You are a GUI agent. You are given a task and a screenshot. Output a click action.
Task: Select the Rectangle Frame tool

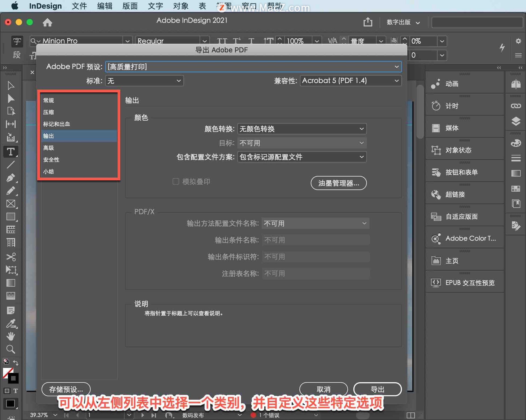pos(11,204)
